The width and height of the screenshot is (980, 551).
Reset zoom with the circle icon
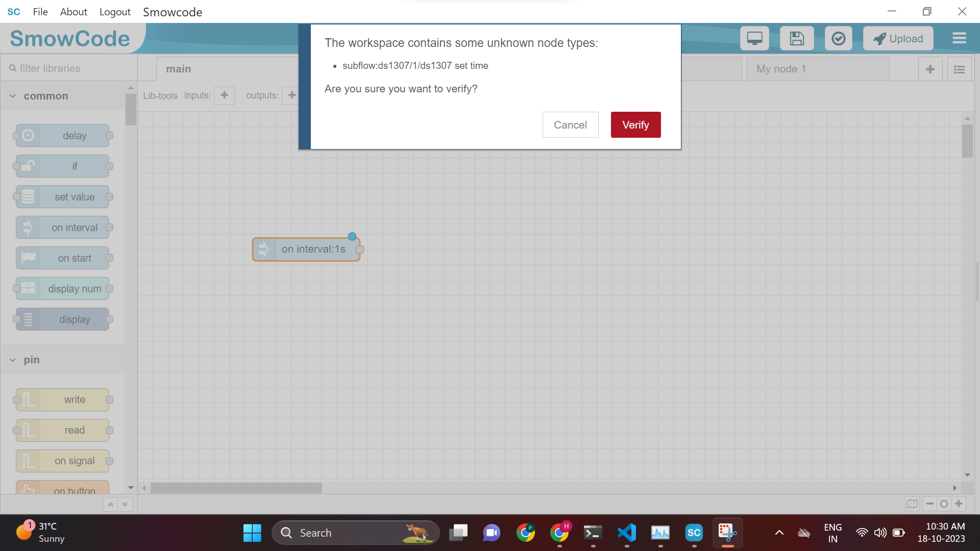coord(944,504)
